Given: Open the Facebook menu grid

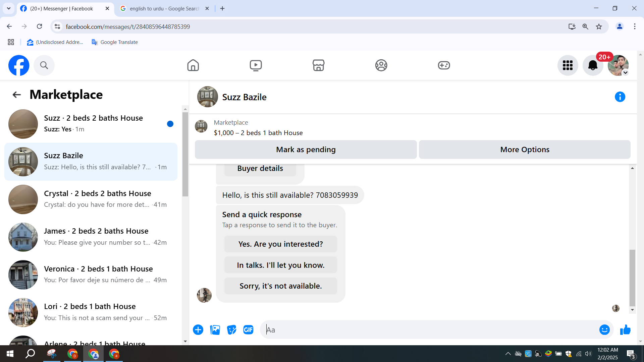Looking at the screenshot, I should pos(568,65).
